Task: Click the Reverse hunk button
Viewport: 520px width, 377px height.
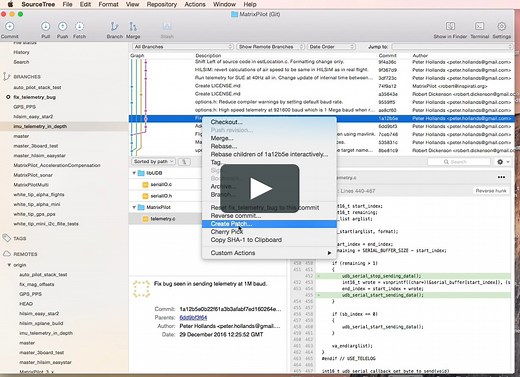Action: click(x=491, y=191)
